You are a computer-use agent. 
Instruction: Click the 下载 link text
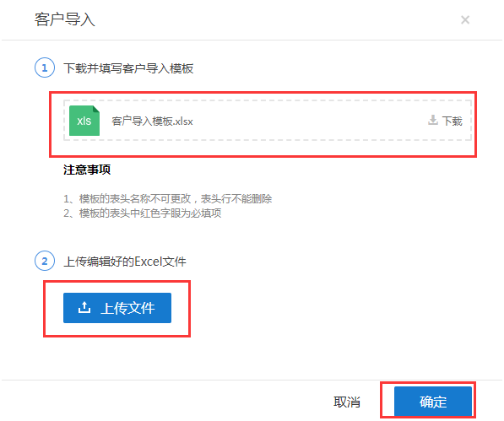click(452, 121)
